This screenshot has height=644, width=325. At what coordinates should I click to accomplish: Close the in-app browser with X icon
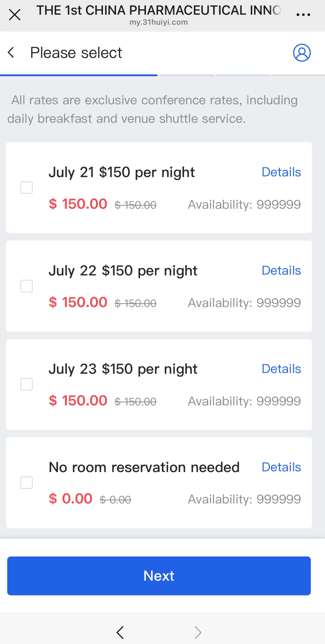point(14,14)
